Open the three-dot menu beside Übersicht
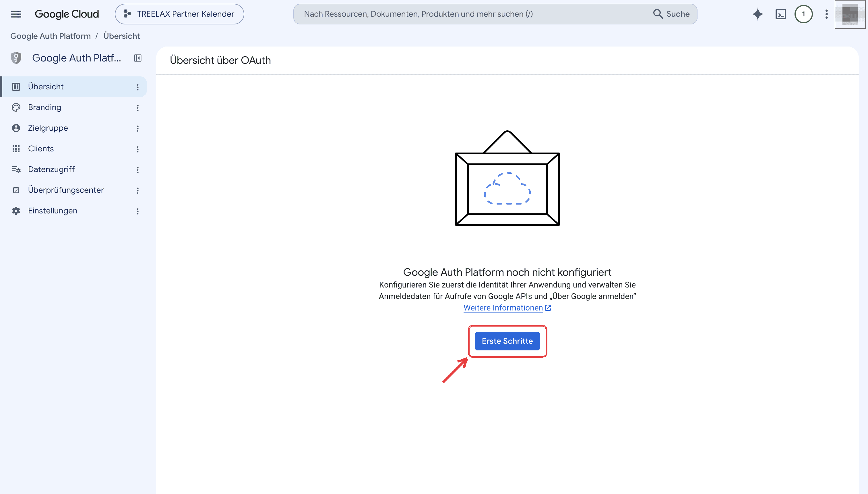Viewport: 868px width, 494px height. point(138,87)
